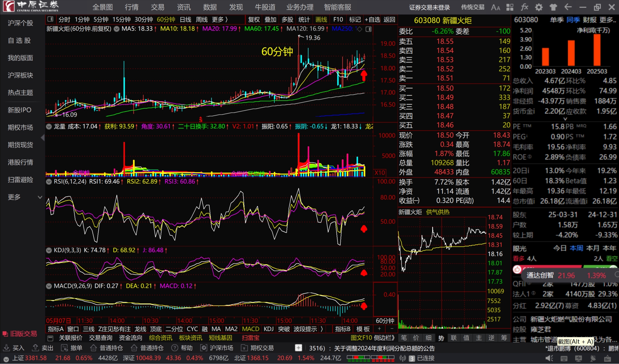Click the diamond icon after MA250
Image resolution: width=619 pixels, height=364 pixels.
point(360,29)
